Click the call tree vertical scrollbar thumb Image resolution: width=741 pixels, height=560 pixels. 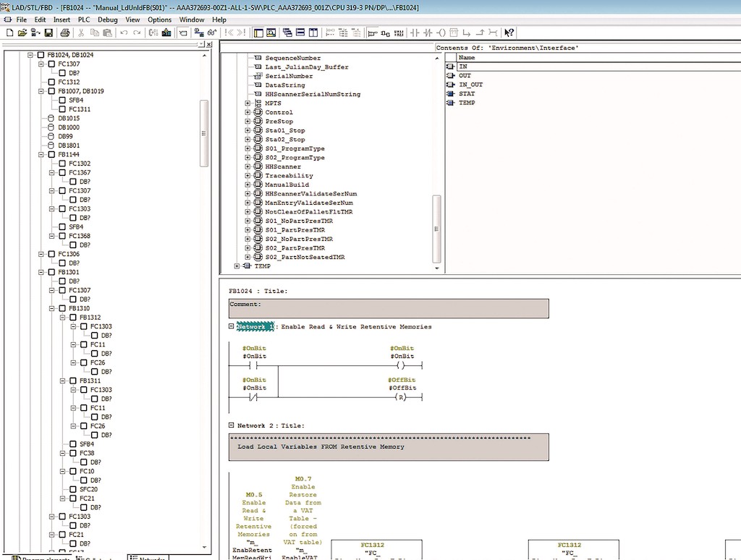click(x=204, y=133)
